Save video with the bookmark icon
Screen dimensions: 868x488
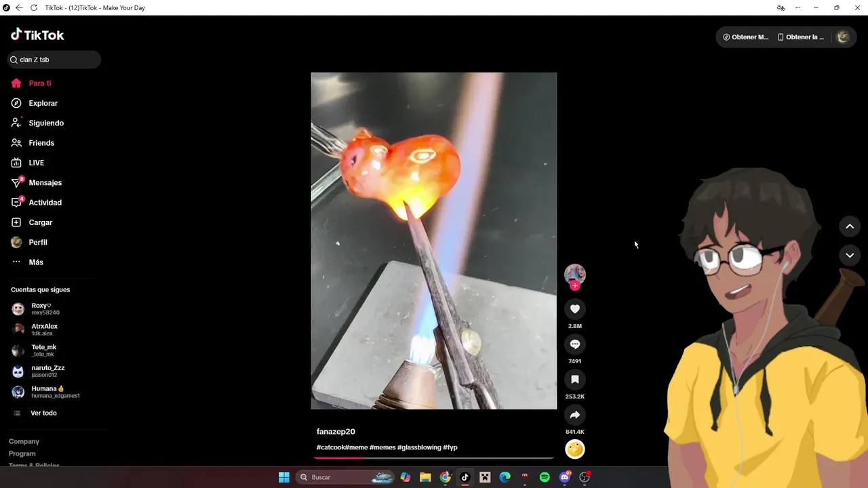575,380
